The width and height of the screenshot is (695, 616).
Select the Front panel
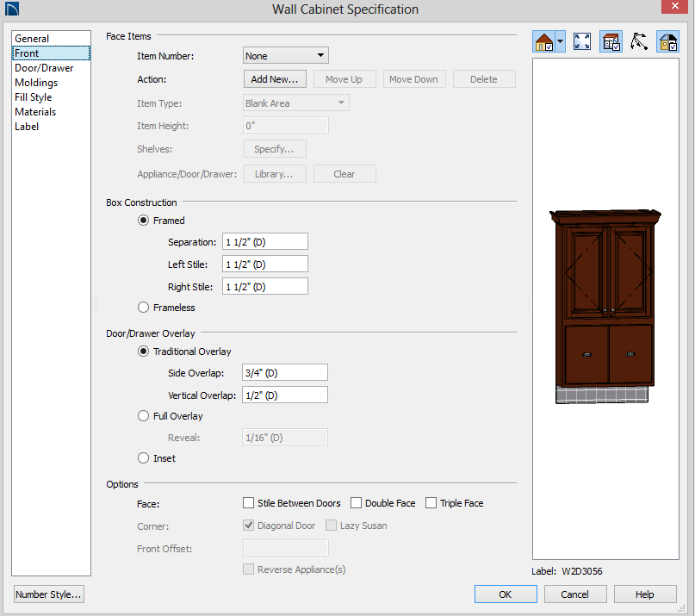pos(51,53)
